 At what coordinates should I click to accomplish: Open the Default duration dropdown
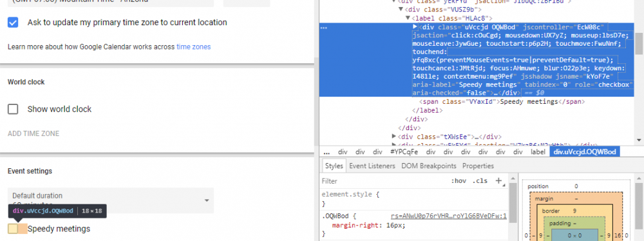coord(111,200)
